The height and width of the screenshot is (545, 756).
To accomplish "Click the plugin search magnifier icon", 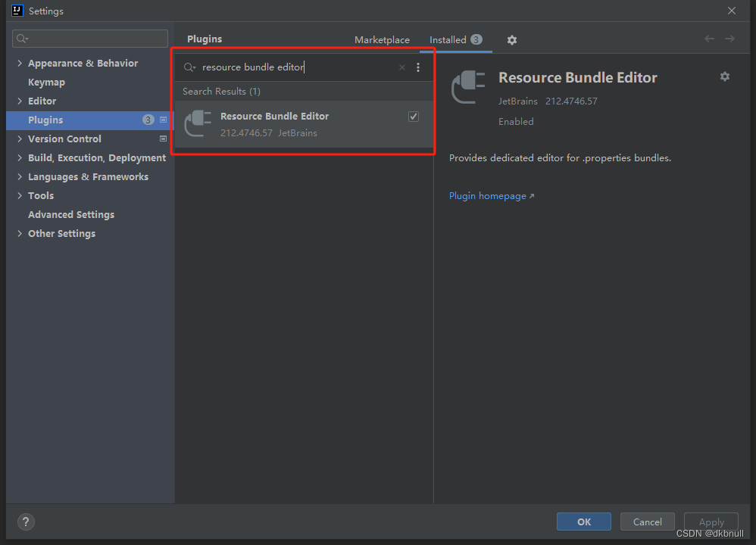I will 189,67.
